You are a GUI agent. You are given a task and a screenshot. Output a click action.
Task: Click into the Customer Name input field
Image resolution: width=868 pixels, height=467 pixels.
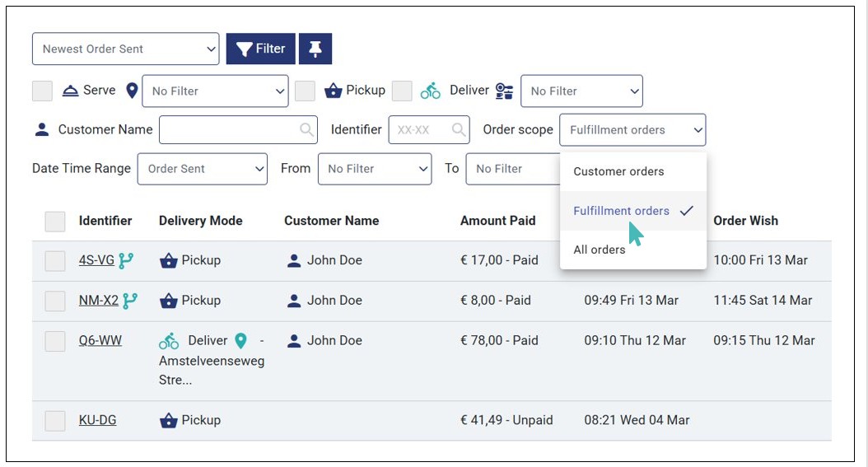point(227,130)
